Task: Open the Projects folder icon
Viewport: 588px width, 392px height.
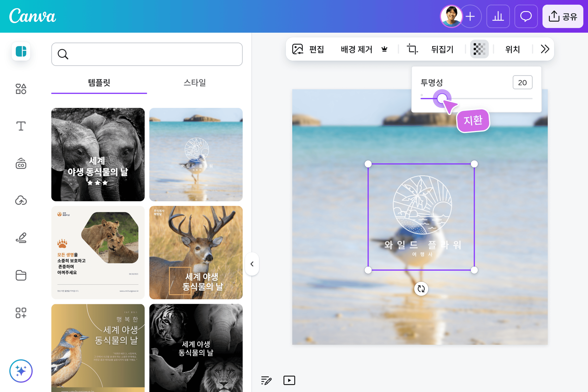Action: coord(21,275)
